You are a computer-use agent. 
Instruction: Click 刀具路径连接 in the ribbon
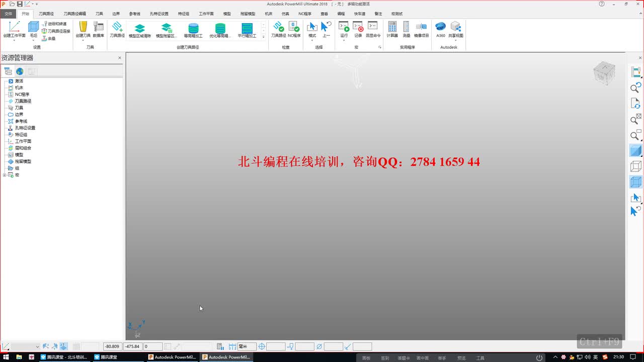56,31
